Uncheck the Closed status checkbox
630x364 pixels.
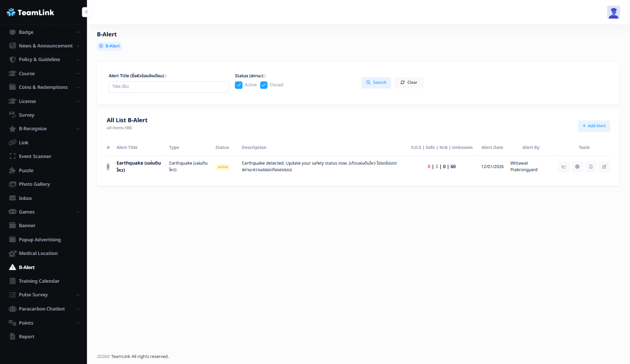264,85
